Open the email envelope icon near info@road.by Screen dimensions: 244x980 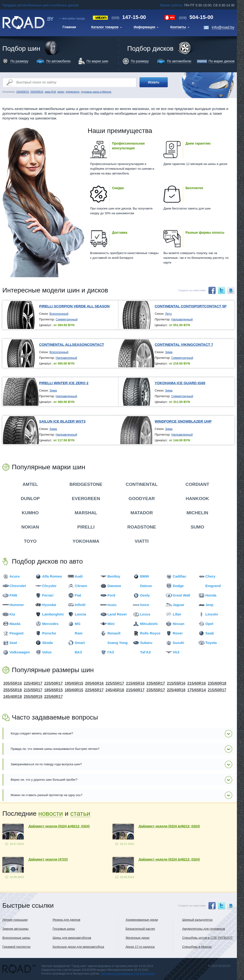pos(206,27)
